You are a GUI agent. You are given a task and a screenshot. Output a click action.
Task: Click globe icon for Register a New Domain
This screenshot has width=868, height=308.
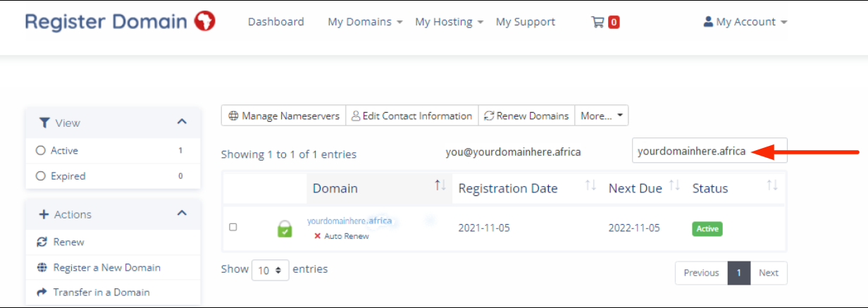(41, 268)
